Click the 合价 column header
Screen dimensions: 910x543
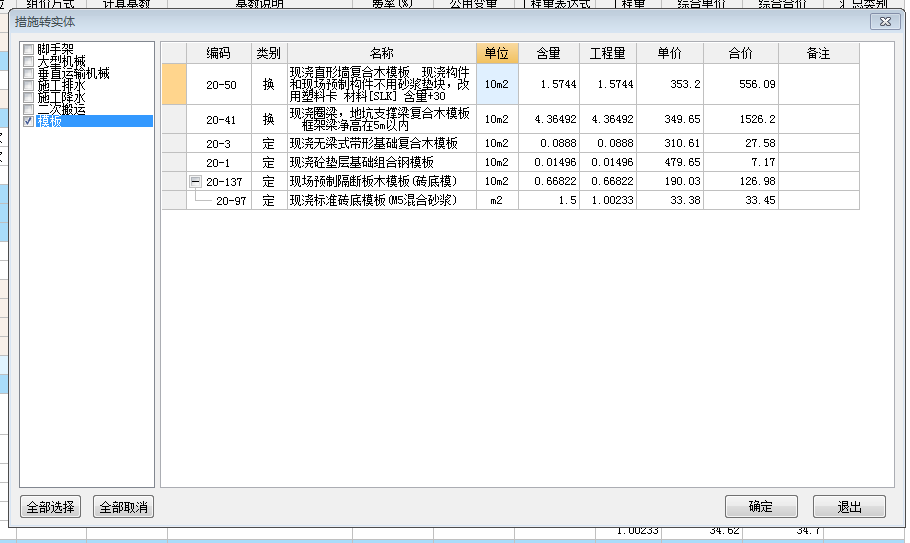pos(741,53)
